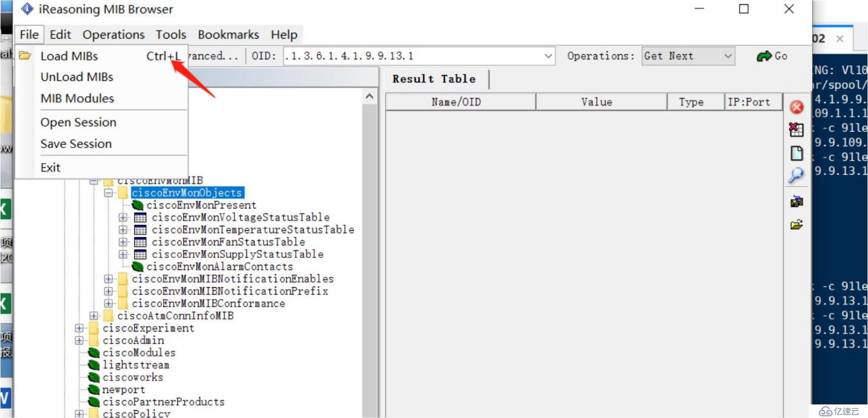The width and height of the screenshot is (868, 418).
Task: Switch to the Result Table tab
Action: (434, 79)
